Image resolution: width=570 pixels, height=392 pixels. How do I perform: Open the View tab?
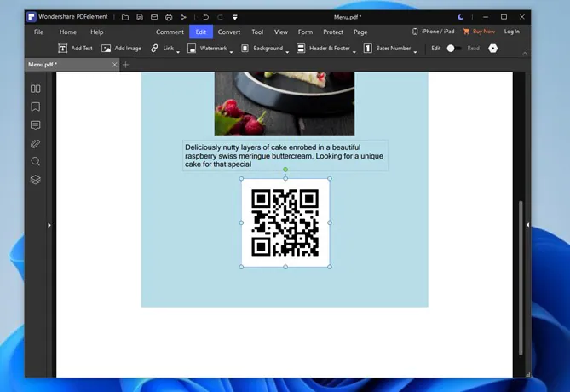pyautogui.click(x=281, y=32)
